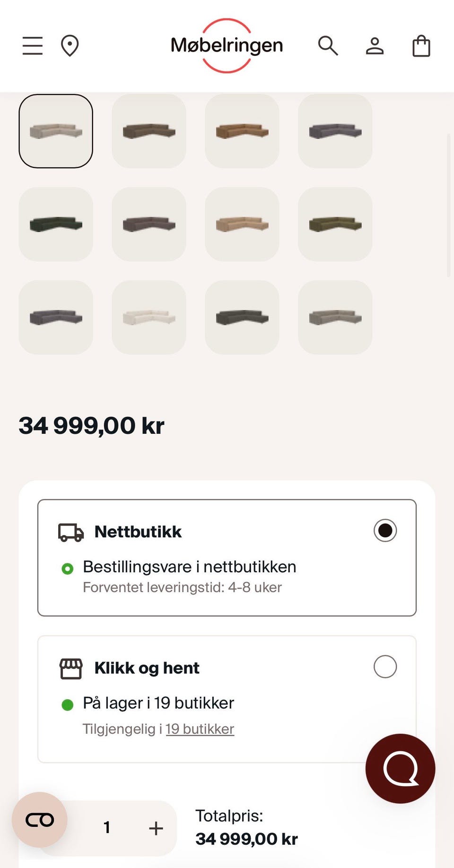
Task: Open the chat bubble widget
Action: click(400, 768)
